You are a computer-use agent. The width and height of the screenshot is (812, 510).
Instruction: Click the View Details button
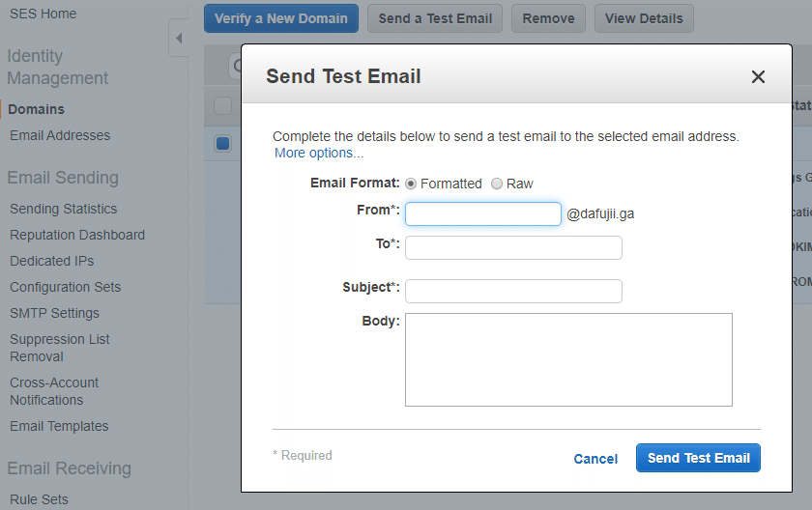point(644,17)
